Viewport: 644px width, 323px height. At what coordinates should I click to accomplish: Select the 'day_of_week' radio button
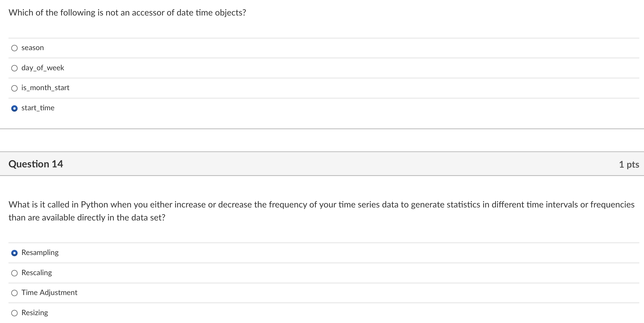(14, 68)
